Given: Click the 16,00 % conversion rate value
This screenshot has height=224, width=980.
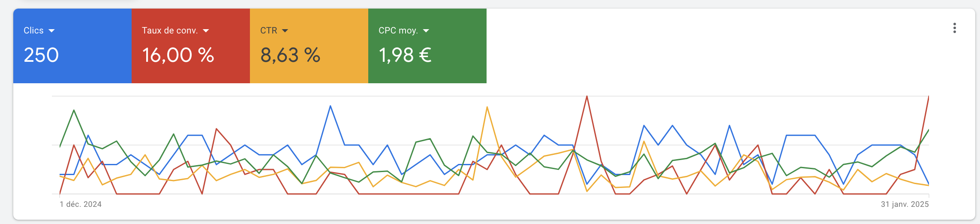Looking at the screenshot, I should pos(178,55).
